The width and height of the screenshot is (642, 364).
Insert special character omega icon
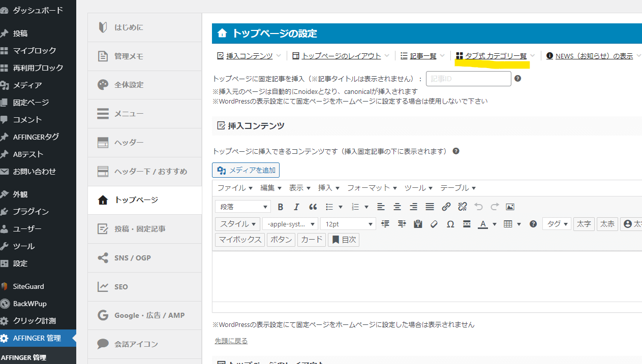click(x=450, y=224)
